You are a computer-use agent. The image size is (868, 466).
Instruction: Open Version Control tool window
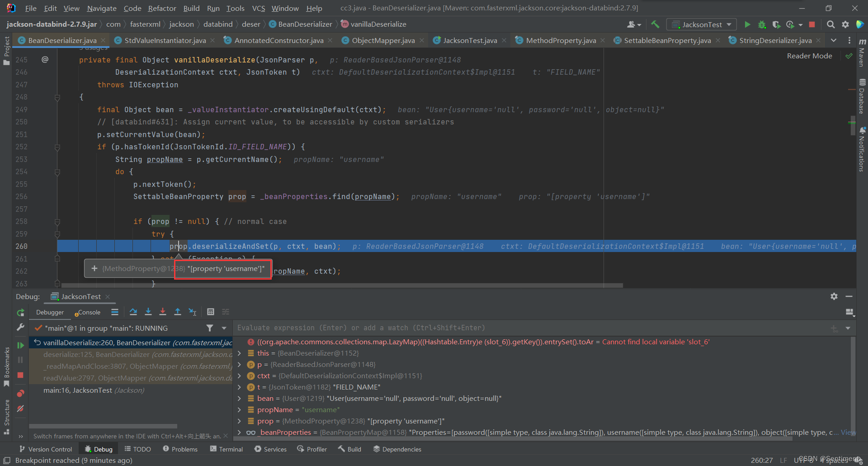click(45, 449)
